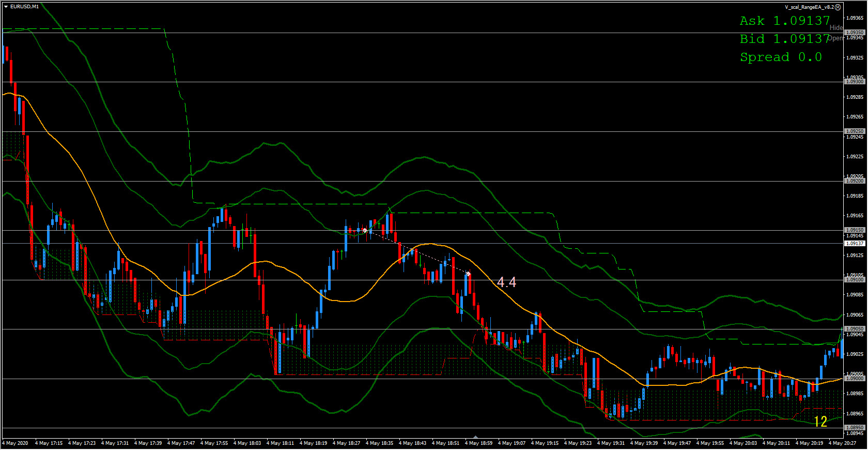This screenshot has height=450, width=868.
Task: Click the 4 May 17:47 time label
Action: [x=181, y=443]
